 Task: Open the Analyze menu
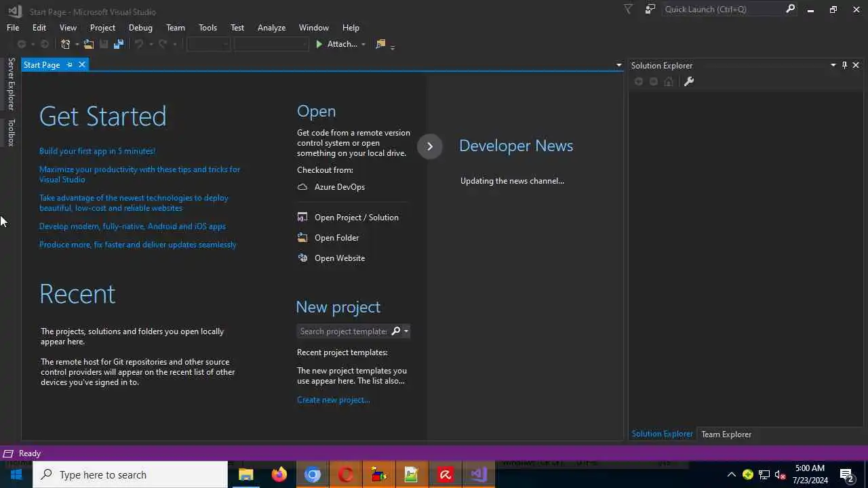(271, 28)
